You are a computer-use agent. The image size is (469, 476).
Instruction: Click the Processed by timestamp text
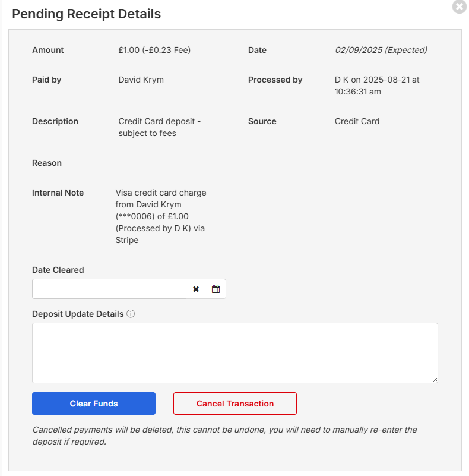pyautogui.click(x=377, y=86)
